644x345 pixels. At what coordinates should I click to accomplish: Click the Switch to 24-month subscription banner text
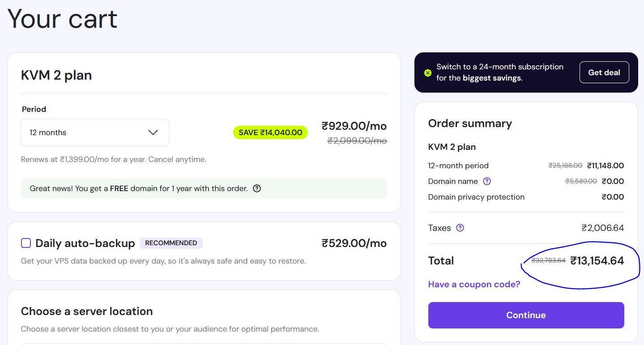coord(499,72)
